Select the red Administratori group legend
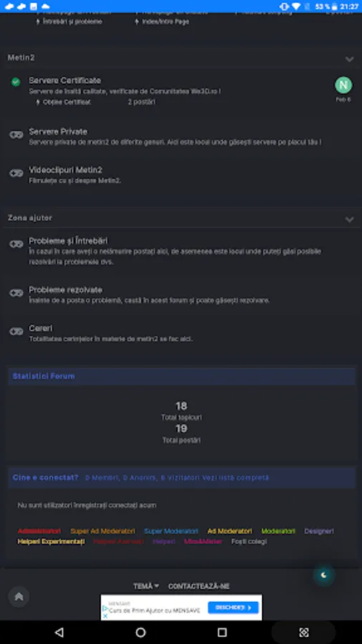 click(39, 531)
